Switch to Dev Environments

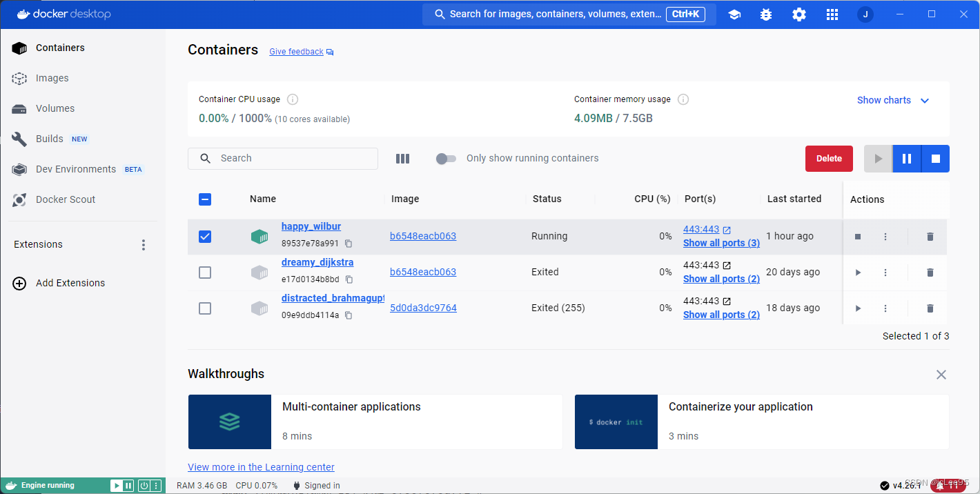coord(75,169)
